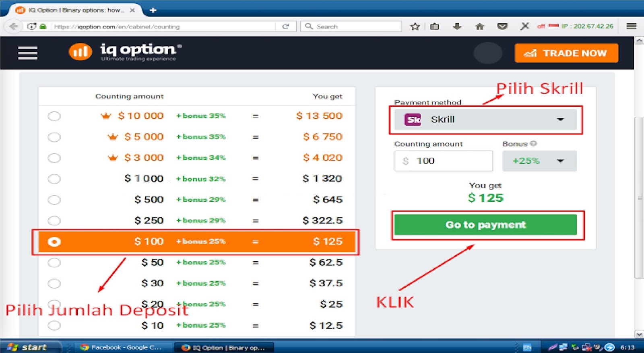Click the Indonesian flag IP indicator
This screenshot has height=353, width=644.
point(554,26)
